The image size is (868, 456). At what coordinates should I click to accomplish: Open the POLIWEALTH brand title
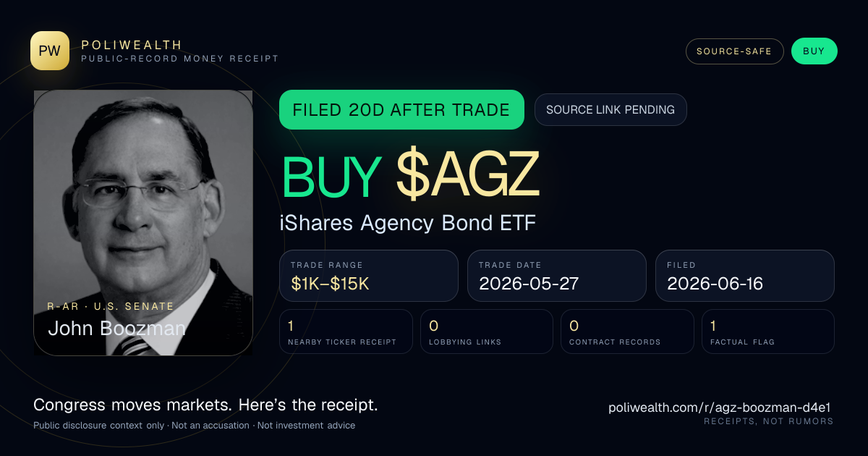pyautogui.click(x=132, y=45)
